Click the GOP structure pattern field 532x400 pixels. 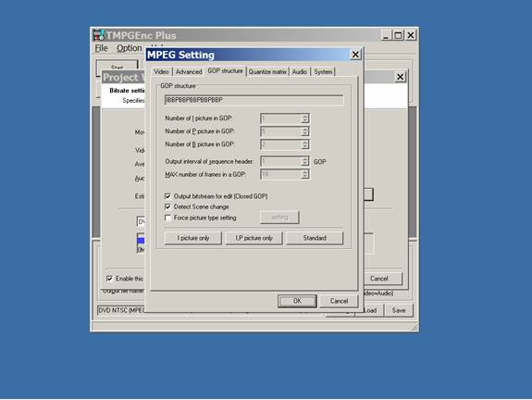(x=254, y=100)
